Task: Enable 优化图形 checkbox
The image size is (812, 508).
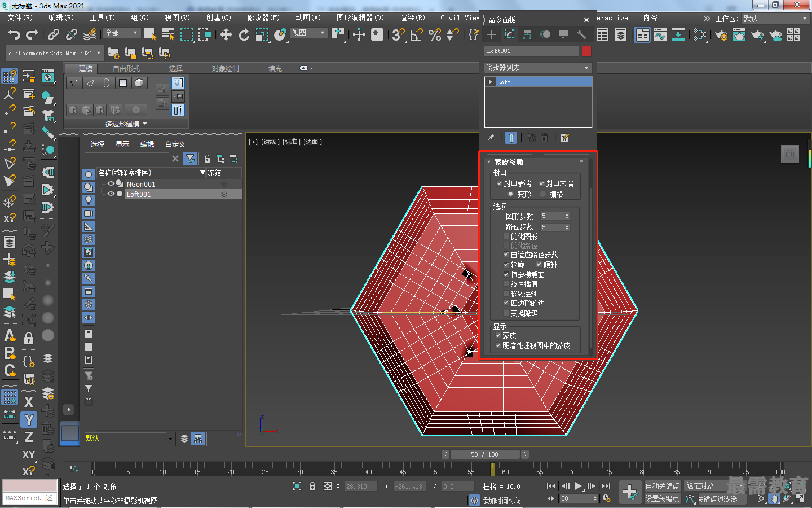Action: pos(506,237)
